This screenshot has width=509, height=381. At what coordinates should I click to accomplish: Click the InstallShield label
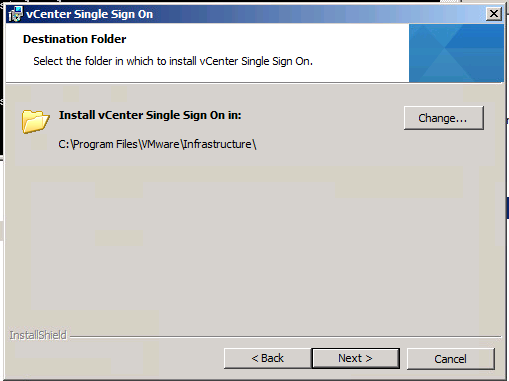point(38,335)
